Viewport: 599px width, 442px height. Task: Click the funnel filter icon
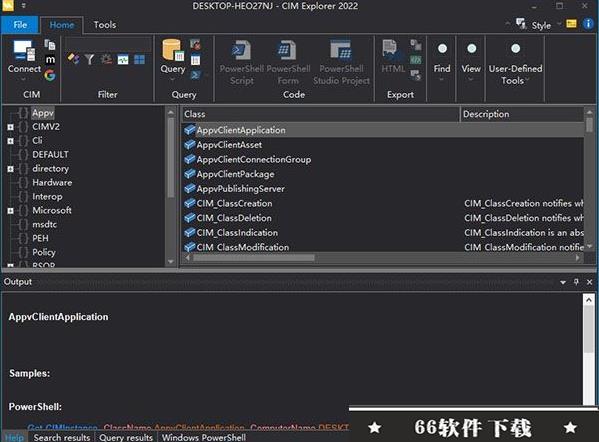(x=89, y=59)
